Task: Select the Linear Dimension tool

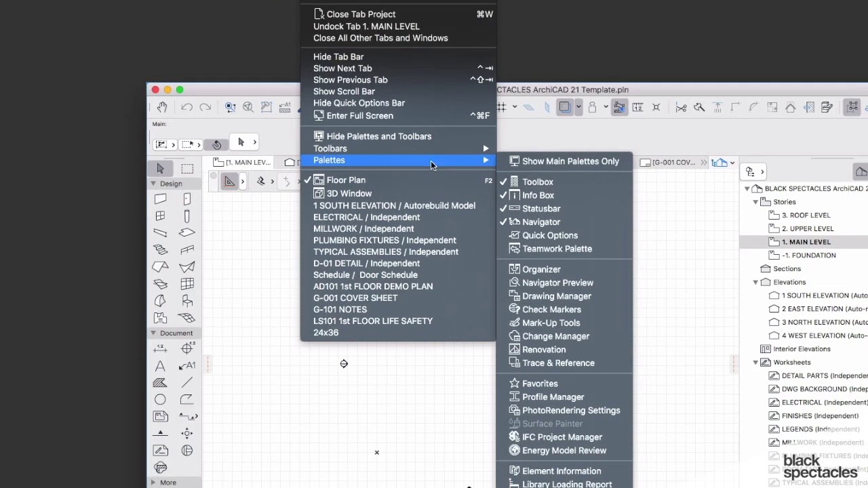Action: [160, 348]
